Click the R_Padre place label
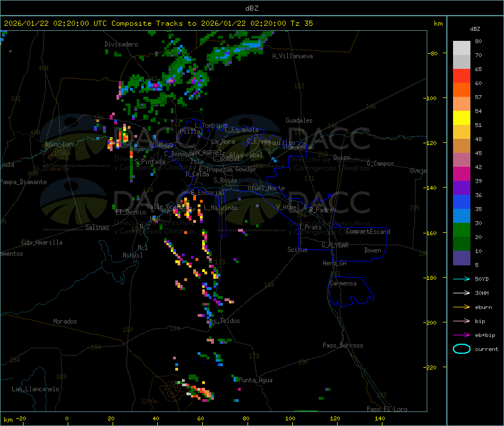This screenshot has width=504, height=426. tap(321, 210)
